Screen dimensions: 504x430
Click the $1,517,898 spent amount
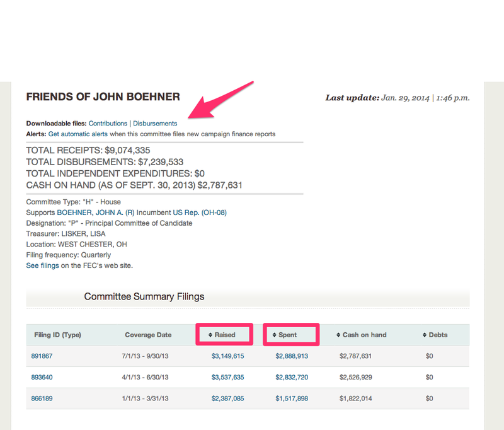click(x=292, y=398)
